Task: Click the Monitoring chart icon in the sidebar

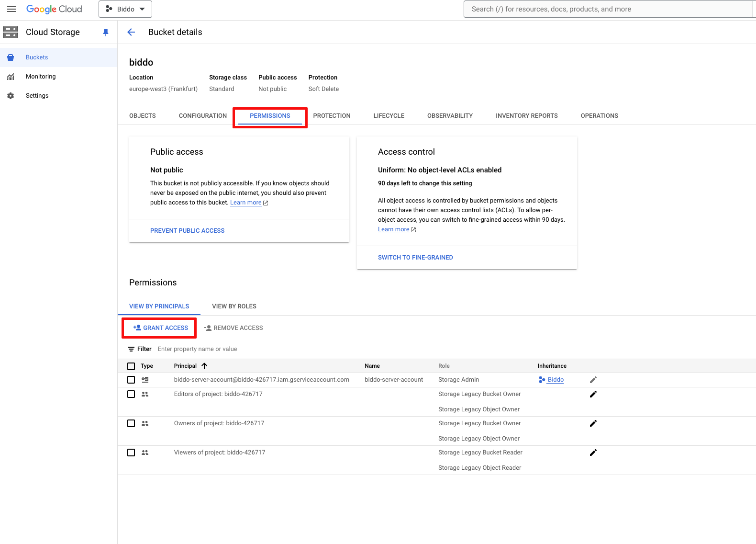Action: (11, 77)
